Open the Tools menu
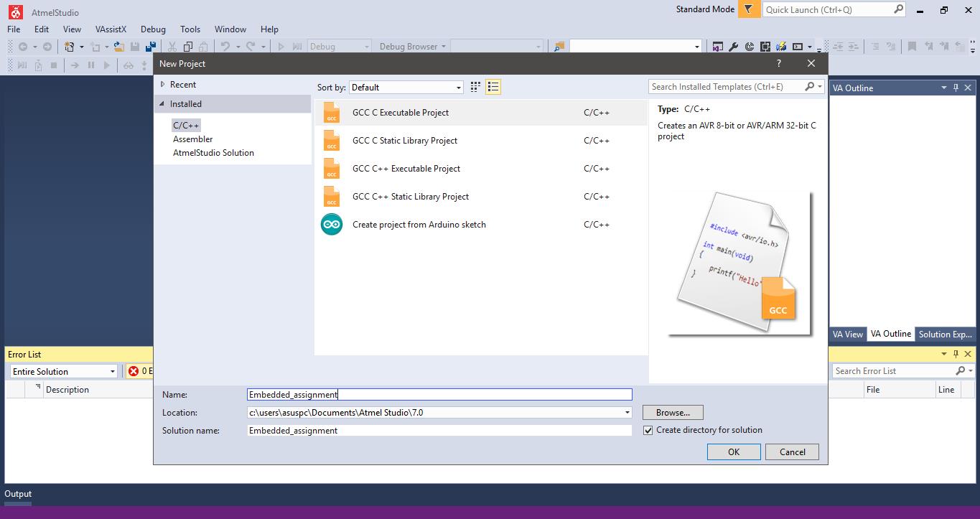The image size is (980, 519). 190,29
